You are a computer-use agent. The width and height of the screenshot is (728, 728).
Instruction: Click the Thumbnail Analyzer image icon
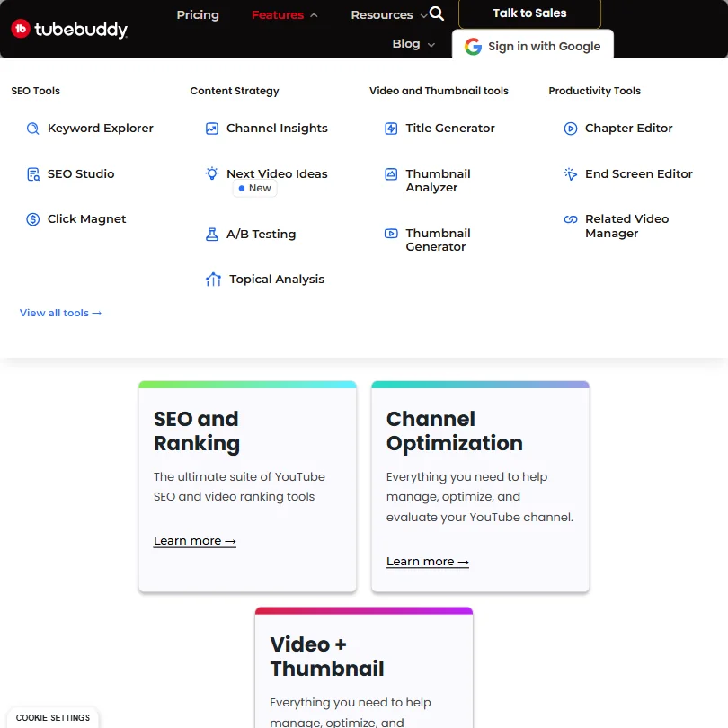[x=391, y=174]
